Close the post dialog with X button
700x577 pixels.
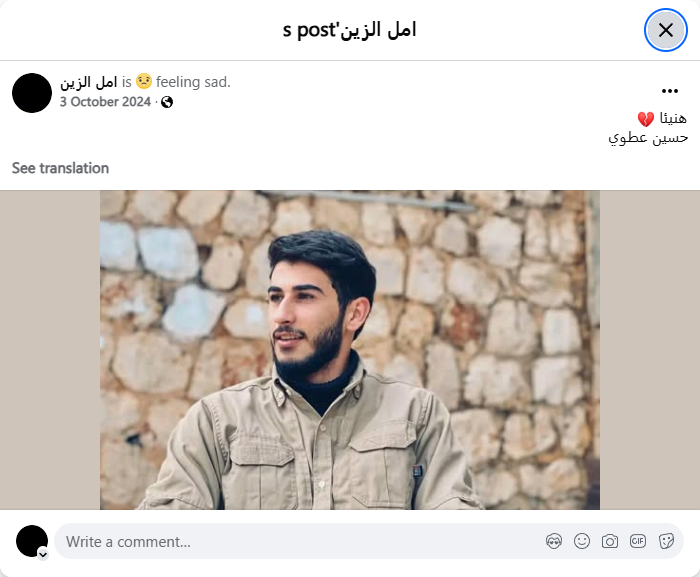666,30
